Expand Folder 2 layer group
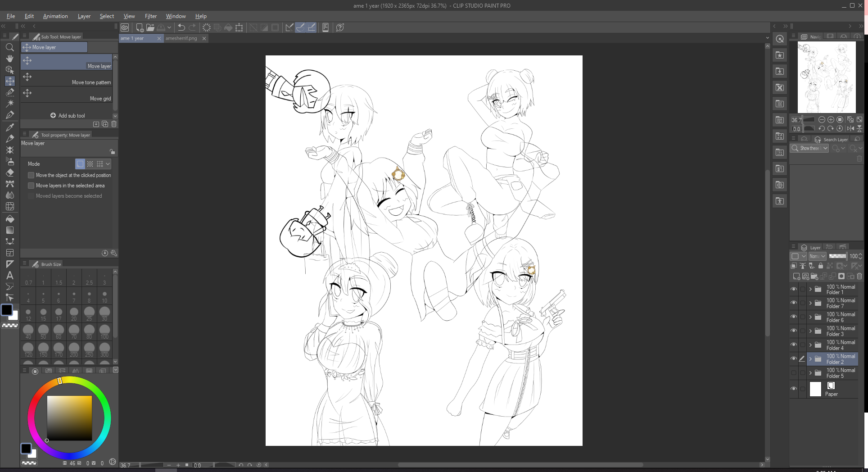Image resolution: width=868 pixels, height=472 pixels. (x=810, y=359)
